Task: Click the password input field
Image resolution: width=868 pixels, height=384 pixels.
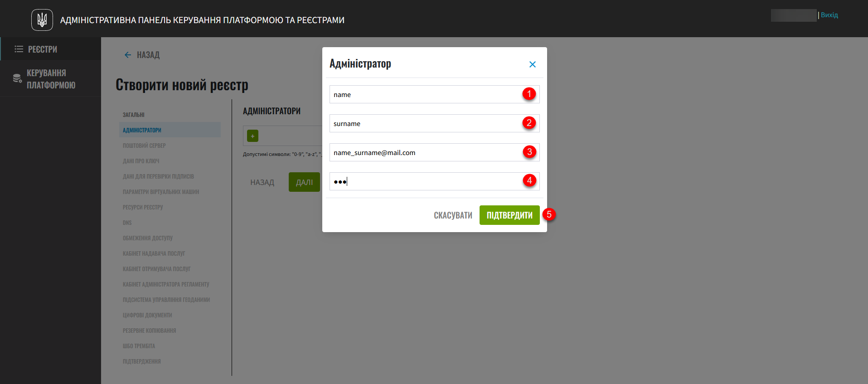Action: pyautogui.click(x=424, y=181)
